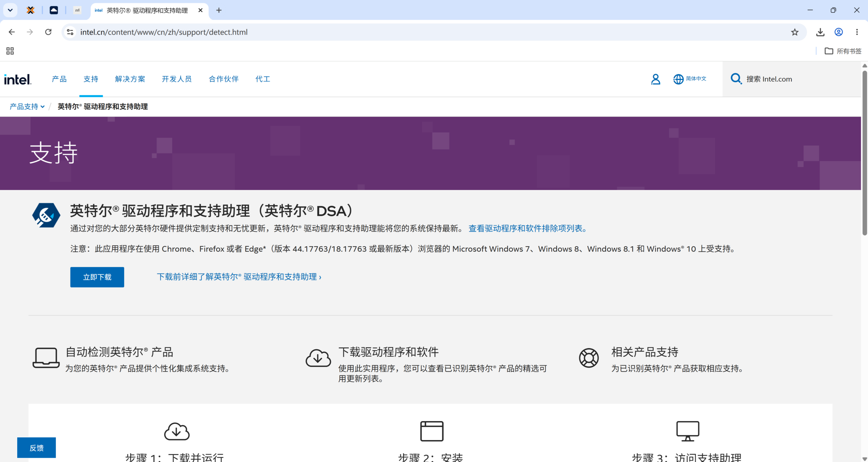Click the 立即下载 button

97,277
